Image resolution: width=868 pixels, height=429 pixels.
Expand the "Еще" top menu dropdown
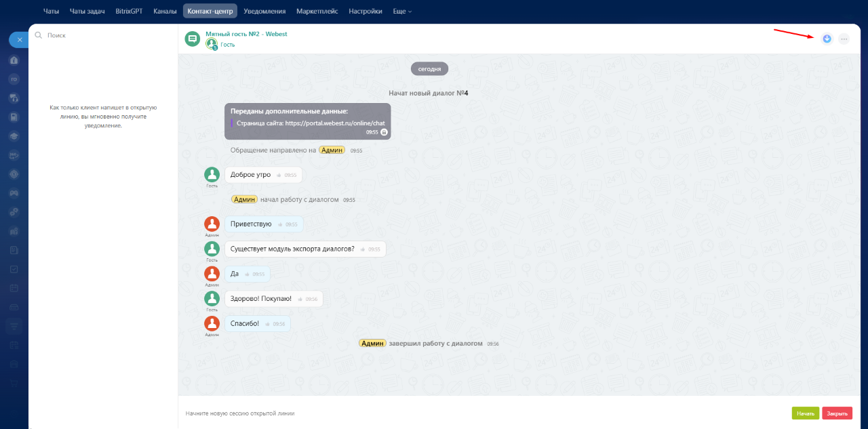tap(402, 12)
